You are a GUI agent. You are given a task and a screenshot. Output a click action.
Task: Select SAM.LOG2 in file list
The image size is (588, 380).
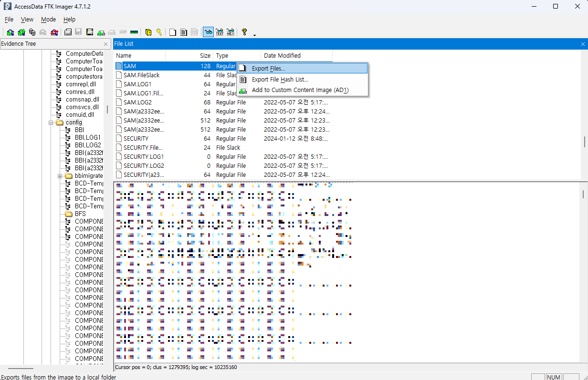[x=137, y=102]
